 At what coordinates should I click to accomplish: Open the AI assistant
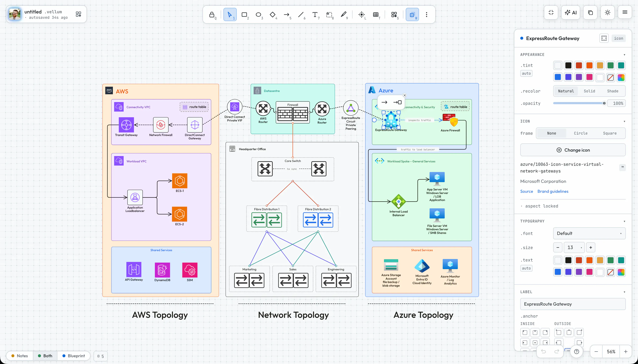571,12
